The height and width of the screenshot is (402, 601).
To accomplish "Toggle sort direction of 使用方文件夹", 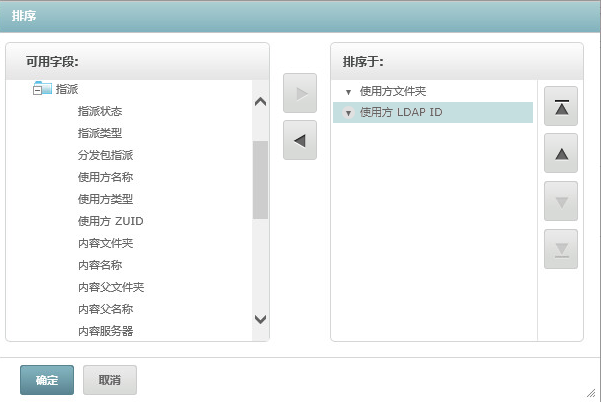I will pyautogui.click(x=348, y=91).
